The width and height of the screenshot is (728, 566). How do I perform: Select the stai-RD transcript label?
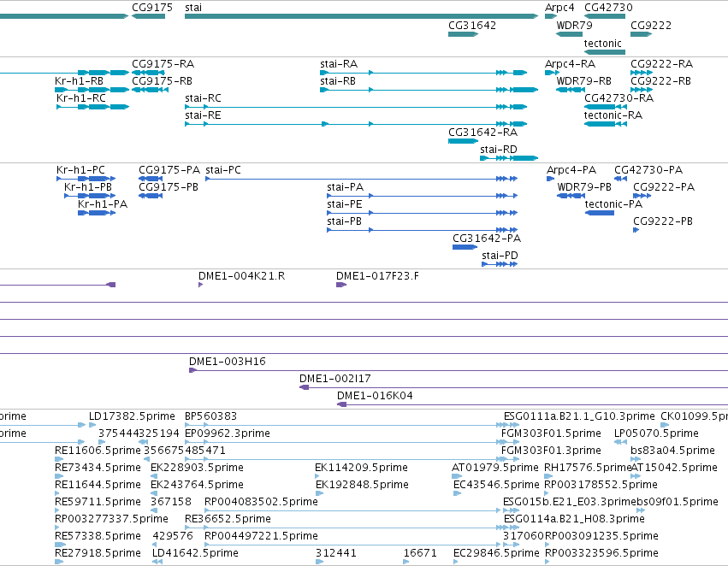(499, 150)
